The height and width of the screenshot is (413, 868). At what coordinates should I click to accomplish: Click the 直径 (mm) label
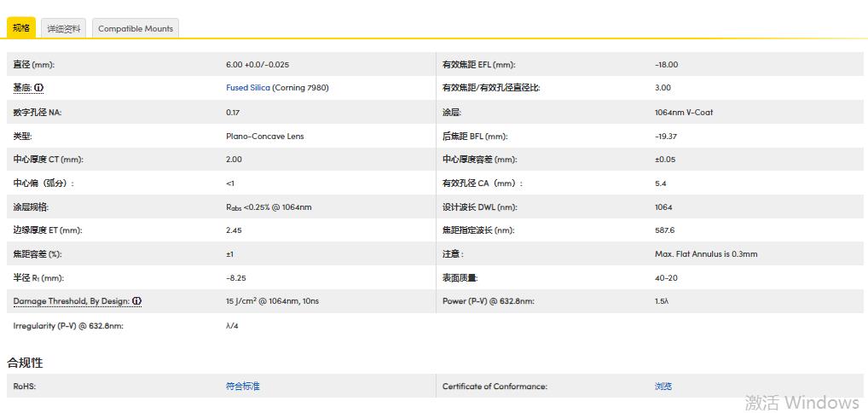coord(34,64)
